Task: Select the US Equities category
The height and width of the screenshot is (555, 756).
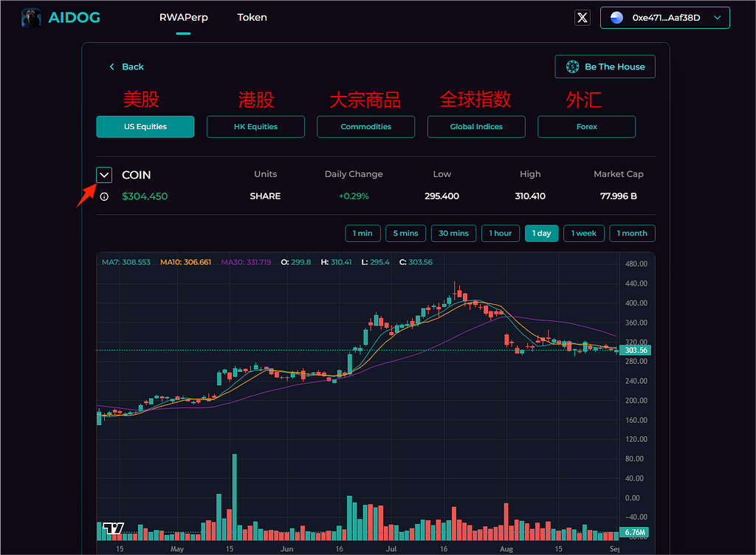Action: coord(145,127)
